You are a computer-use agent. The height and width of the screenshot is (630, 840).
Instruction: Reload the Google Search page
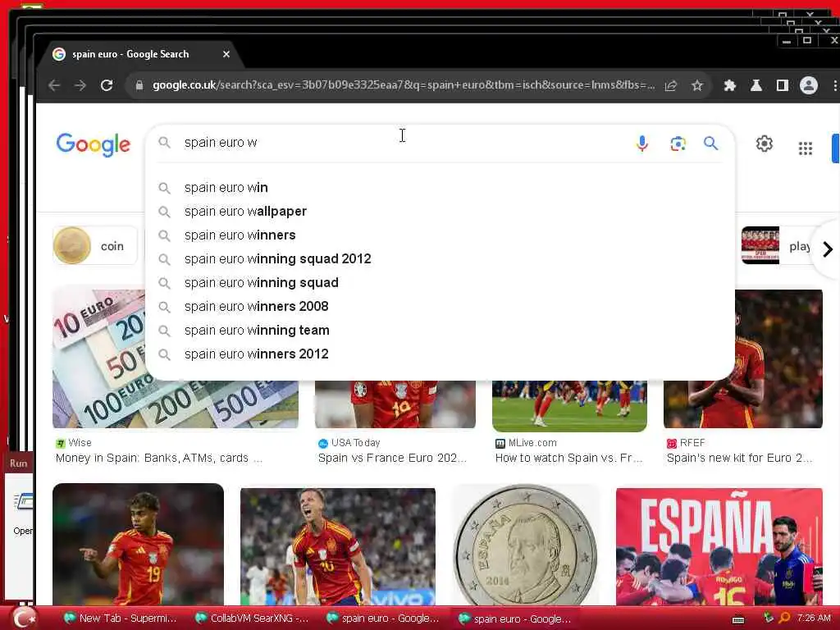(x=107, y=85)
